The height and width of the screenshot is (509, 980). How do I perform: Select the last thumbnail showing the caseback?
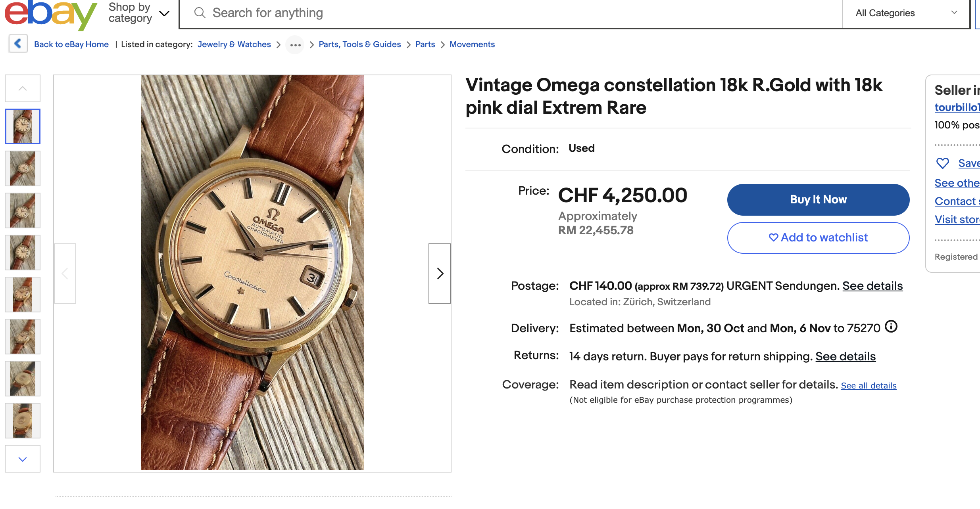23,421
